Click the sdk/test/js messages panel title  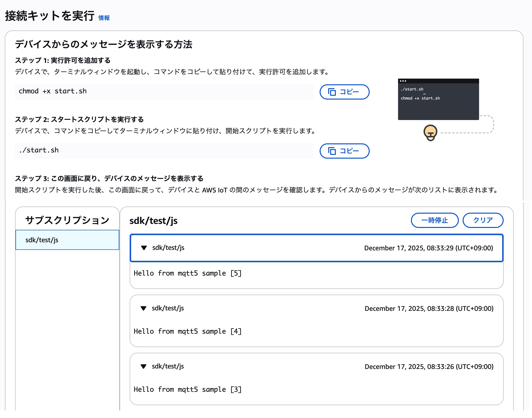point(153,221)
